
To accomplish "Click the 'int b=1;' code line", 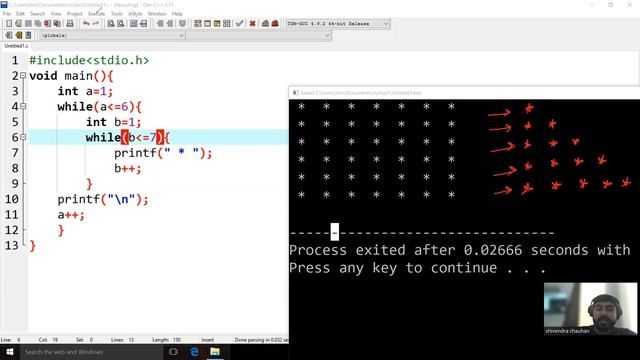I will [113, 122].
